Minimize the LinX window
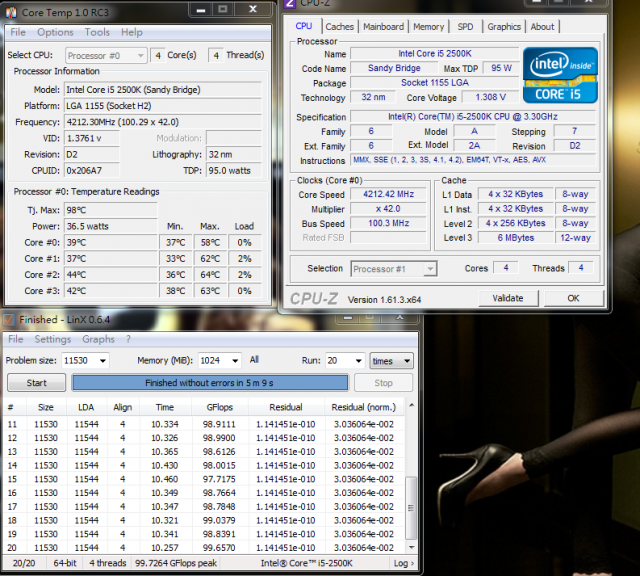Image resolution: width=640 pixels, height=576 pixels. (348, 318)
